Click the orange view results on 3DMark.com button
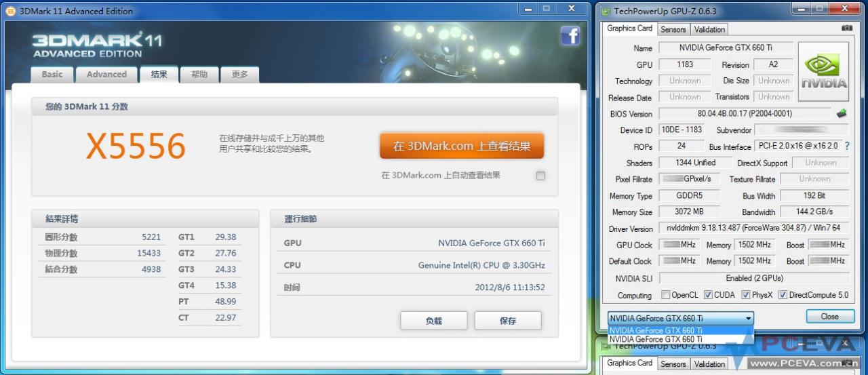Image resolution: width=868 pixels, height=375 pixels. pos(462,146)
